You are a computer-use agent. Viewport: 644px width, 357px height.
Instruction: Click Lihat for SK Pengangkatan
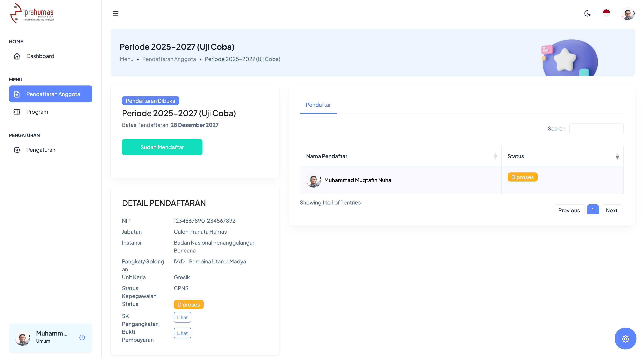pos(182,317)
